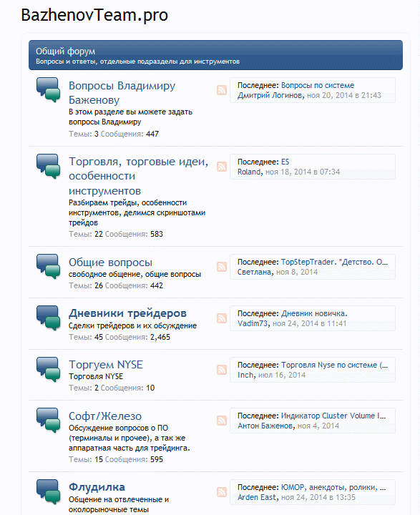Click message count 583 under Торговля forum
The image size is (420, 515).
(x=157, y=234)
